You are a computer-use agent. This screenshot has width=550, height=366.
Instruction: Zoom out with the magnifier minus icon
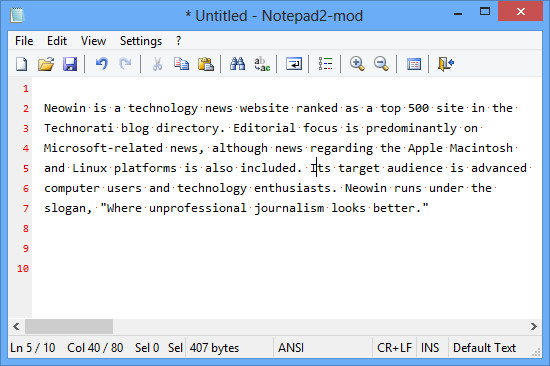[381, 64]
